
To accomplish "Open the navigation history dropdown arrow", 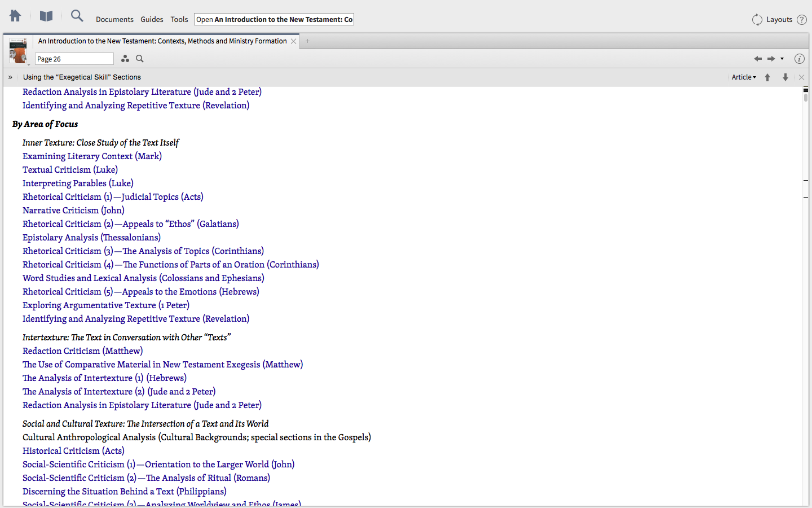I will point(782,59).
